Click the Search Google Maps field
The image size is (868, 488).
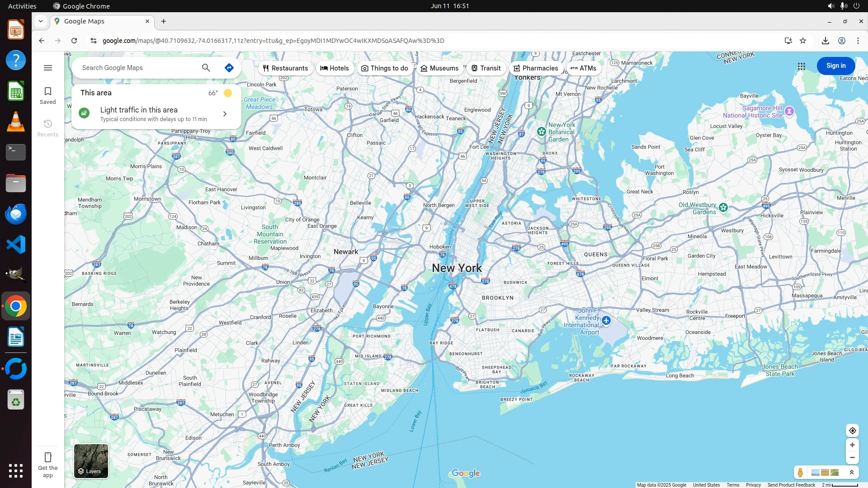(x=136, y=68)
